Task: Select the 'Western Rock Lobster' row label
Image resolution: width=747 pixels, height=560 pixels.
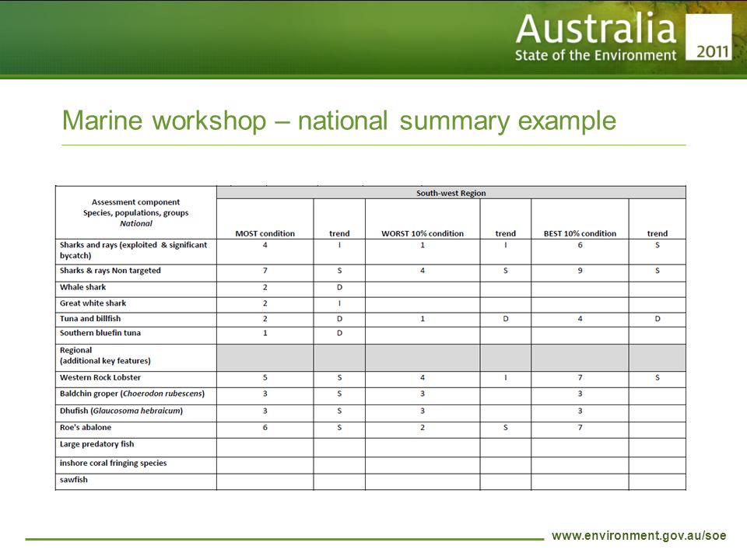Action: click(x=100, y=378)
